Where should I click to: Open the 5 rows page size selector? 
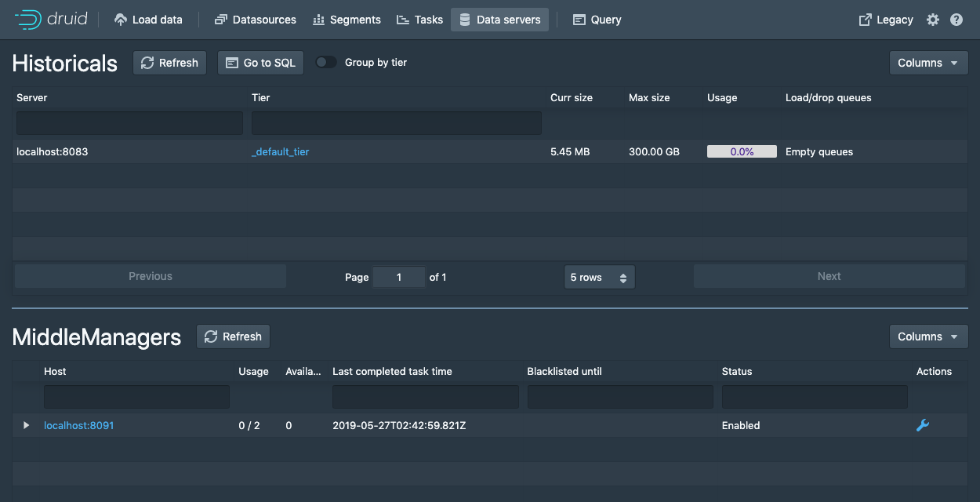point(599,277)
